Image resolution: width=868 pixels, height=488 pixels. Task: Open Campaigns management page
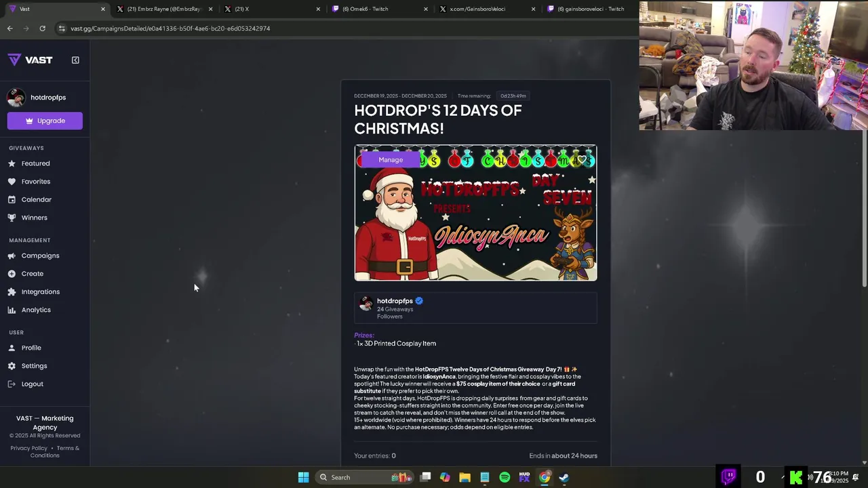41,256
